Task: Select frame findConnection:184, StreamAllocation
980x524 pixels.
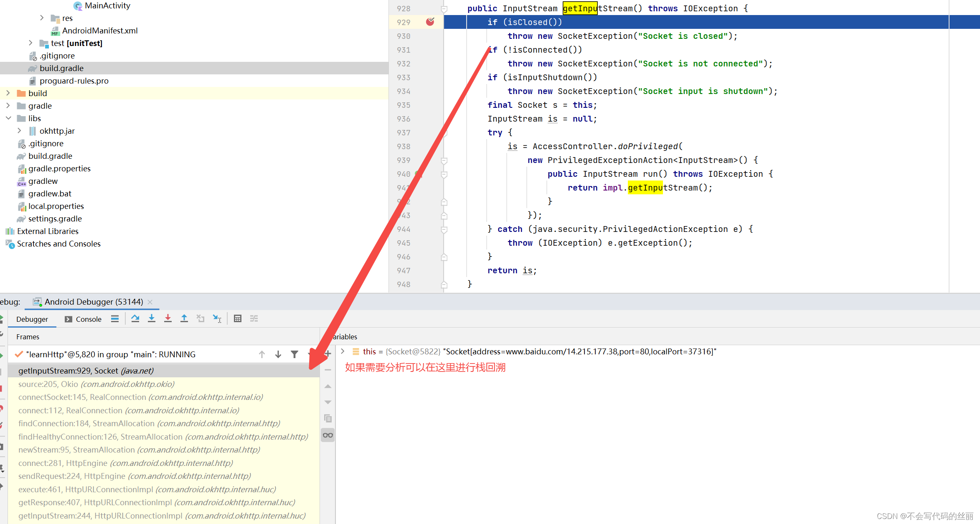Action: tap(164, 423)
